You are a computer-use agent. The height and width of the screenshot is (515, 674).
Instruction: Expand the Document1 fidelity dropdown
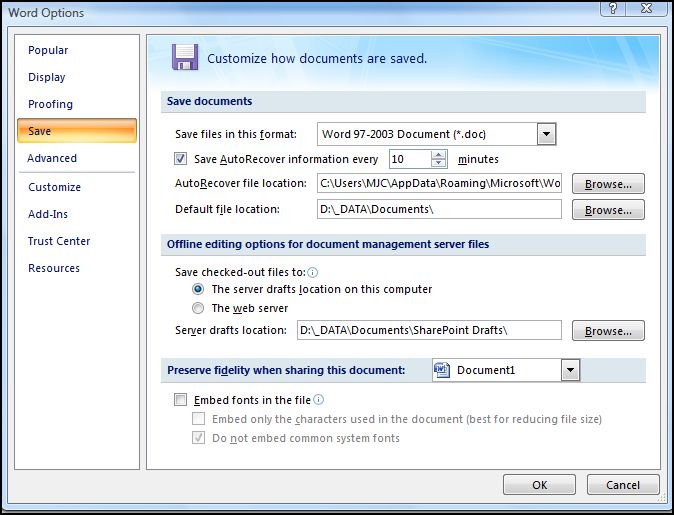pos(570,370)
